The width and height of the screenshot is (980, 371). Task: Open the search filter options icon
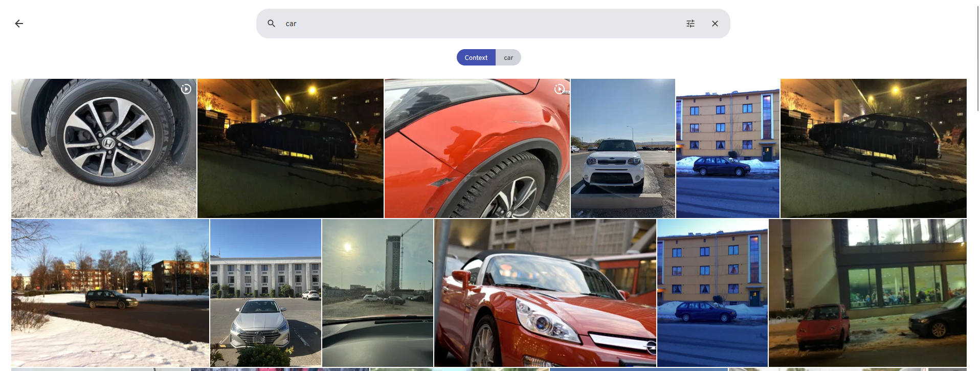point(691,24)
